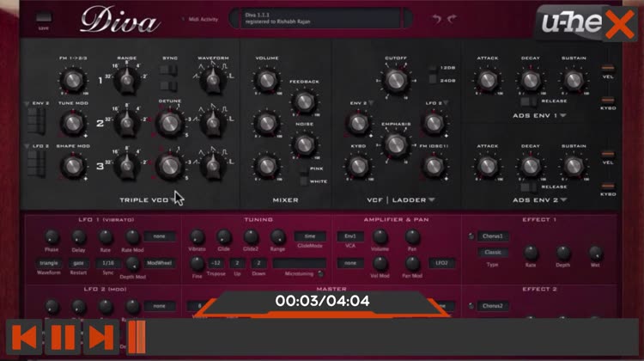Viewport: 644px width, 361px height.
Task: Click oscillator 2 Waveform knob
Action: pyautogui.click(x=213, y=122)
